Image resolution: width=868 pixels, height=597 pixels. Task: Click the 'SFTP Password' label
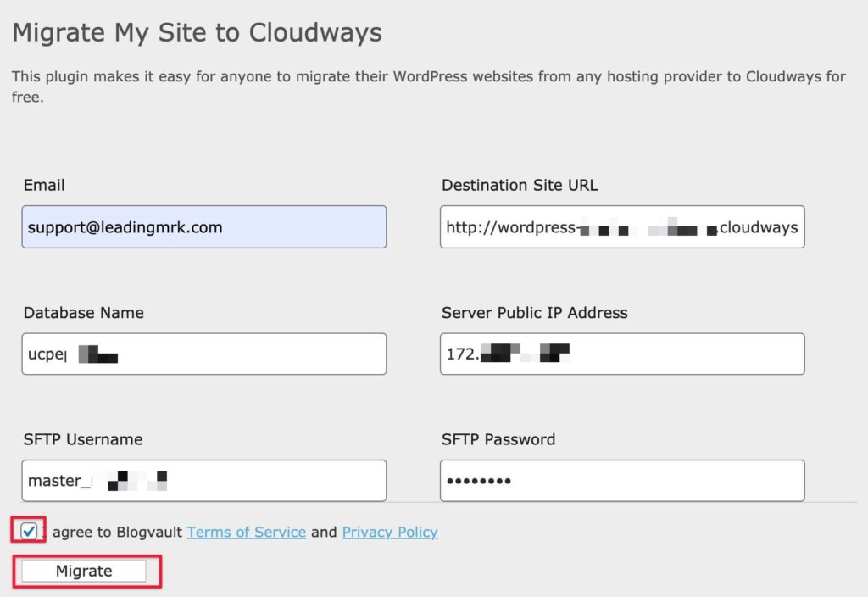coord(498,440)
